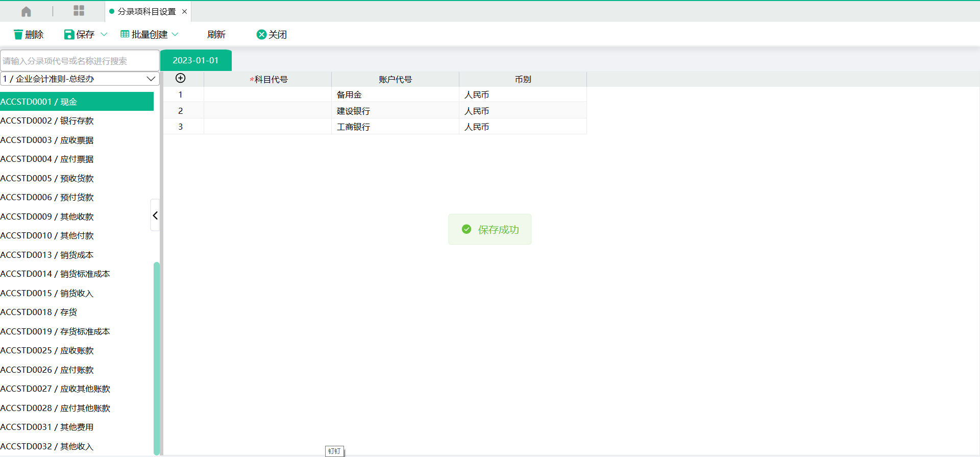Screen dimensions: 980x457
Task: Select ACCSTD0004 / 应付票据 item
Action: coord(77,159)
